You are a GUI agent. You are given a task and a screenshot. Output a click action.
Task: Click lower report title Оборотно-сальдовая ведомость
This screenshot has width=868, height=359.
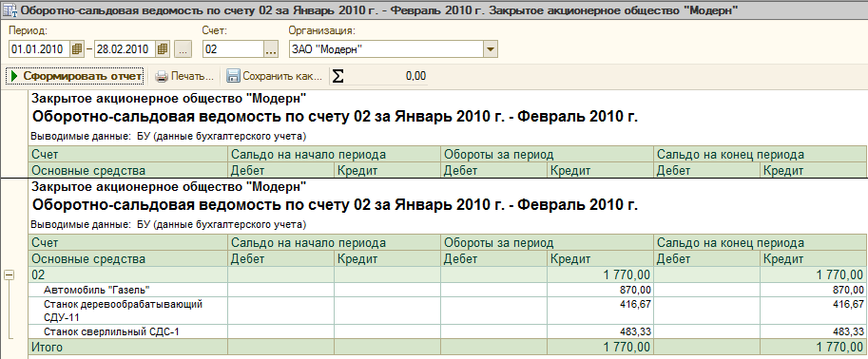[335, 206]
